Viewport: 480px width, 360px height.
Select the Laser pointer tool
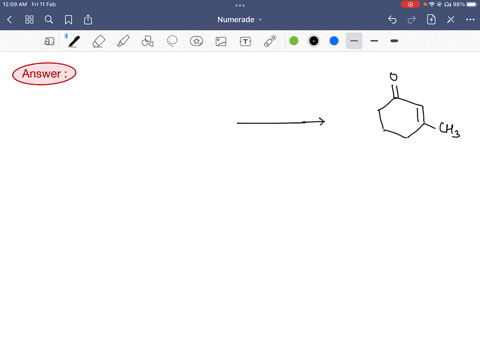pyautogui.click(x=270, y=41)
